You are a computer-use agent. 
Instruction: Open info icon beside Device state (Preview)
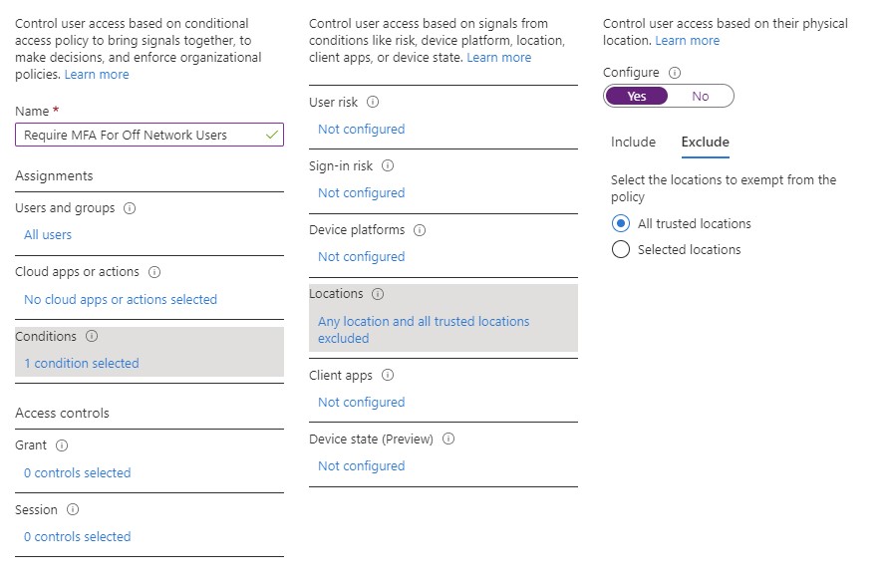tap(448, 439)
